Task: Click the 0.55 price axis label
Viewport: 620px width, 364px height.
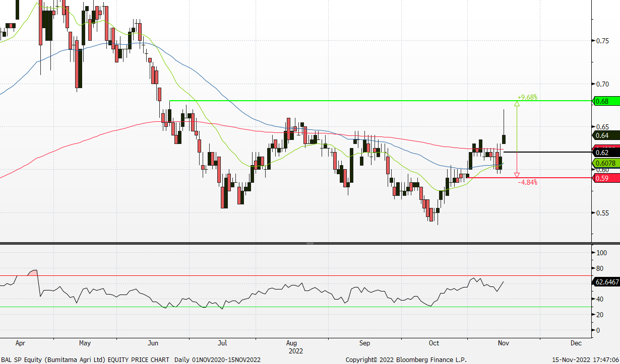Action: (602, 213)
